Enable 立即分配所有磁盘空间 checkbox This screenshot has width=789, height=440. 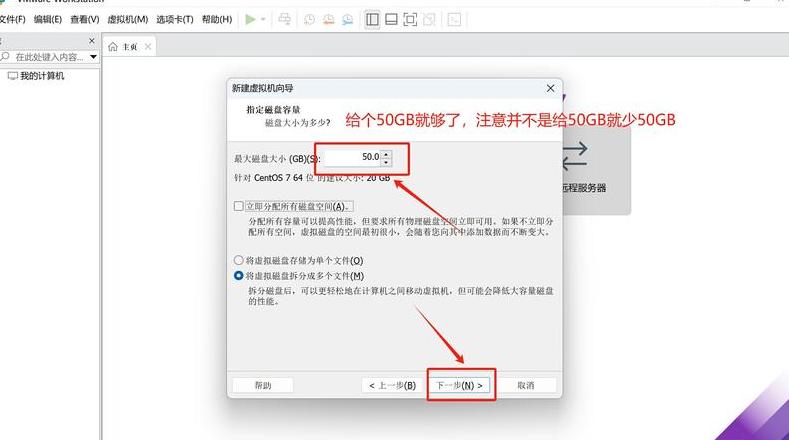click(x=239, y=206)
